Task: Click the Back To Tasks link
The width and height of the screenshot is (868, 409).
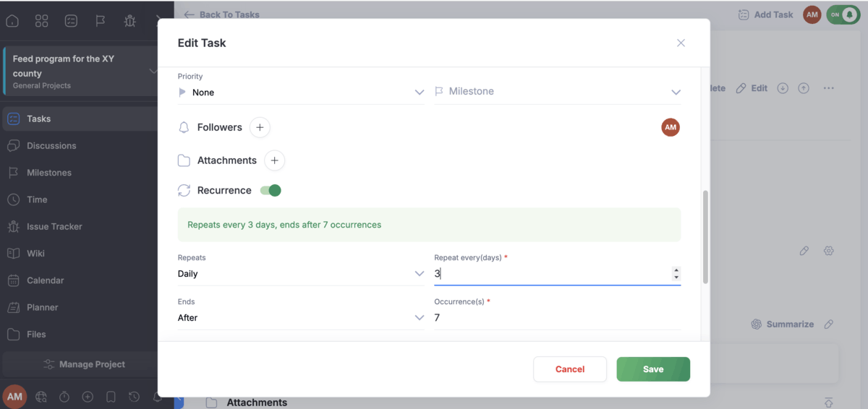Action: (x=221, y=14)
